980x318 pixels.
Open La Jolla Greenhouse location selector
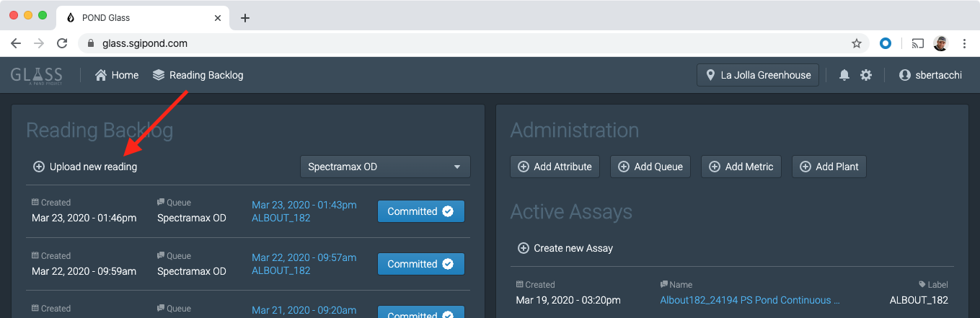[x=758, y=75]
